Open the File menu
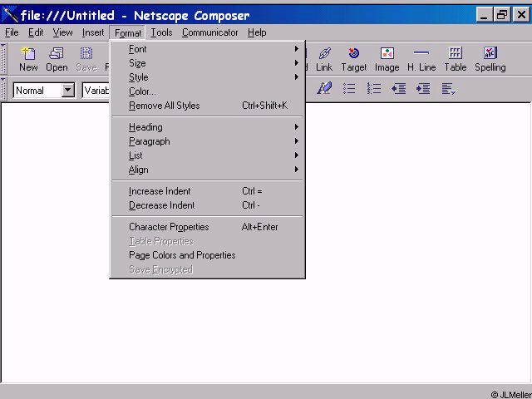 [12, 32]
